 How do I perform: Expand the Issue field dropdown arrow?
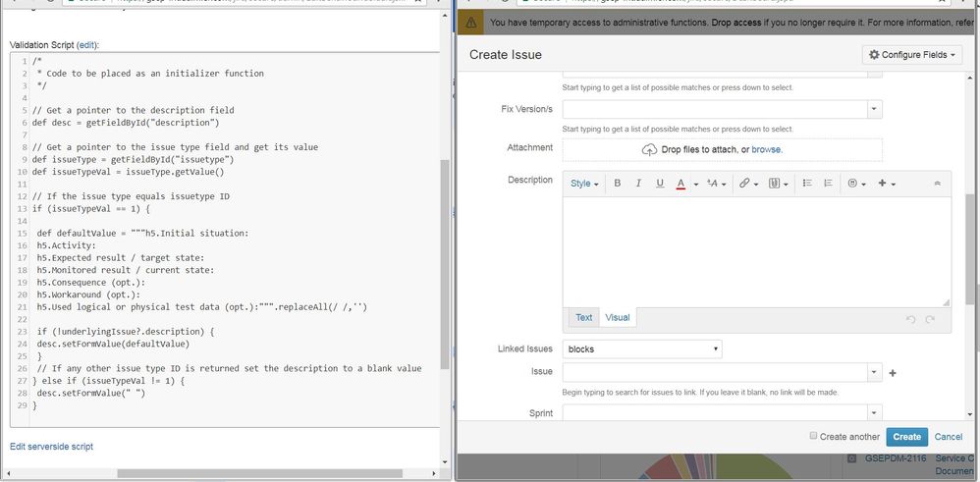click(x=874, y=372)
